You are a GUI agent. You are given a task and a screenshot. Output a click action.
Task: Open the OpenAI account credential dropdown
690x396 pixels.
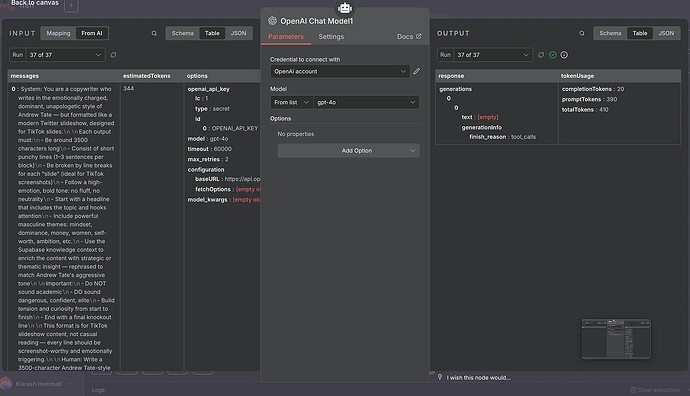tap(340, 71)
